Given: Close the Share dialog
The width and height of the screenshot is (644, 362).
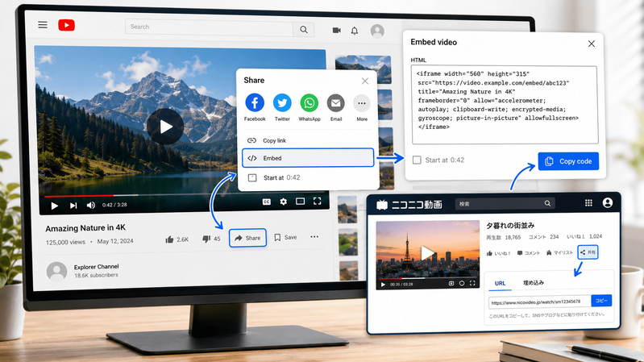Looking at the screenshot, I should point(364,81).
